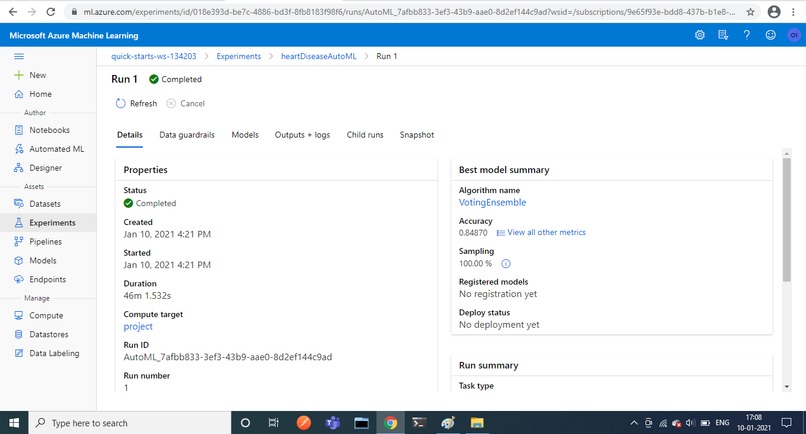Open the help question mark
The image size is (806, 434).
point(746,35)
